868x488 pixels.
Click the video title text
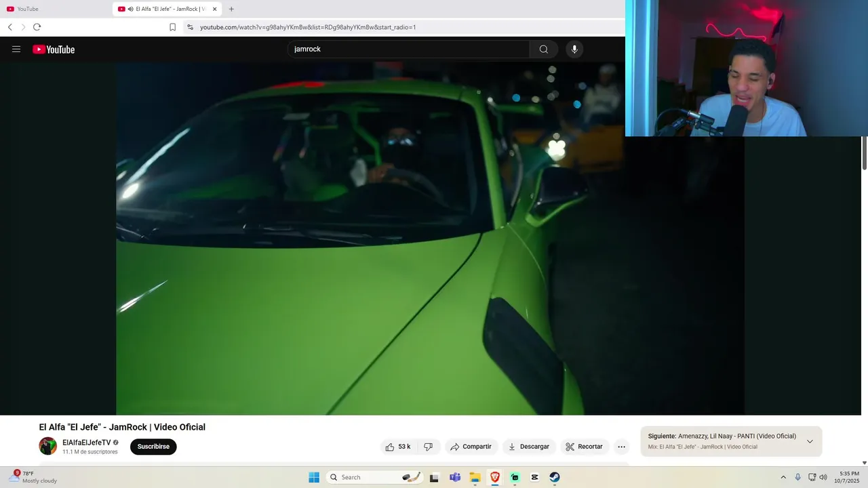tap(122, 427)
